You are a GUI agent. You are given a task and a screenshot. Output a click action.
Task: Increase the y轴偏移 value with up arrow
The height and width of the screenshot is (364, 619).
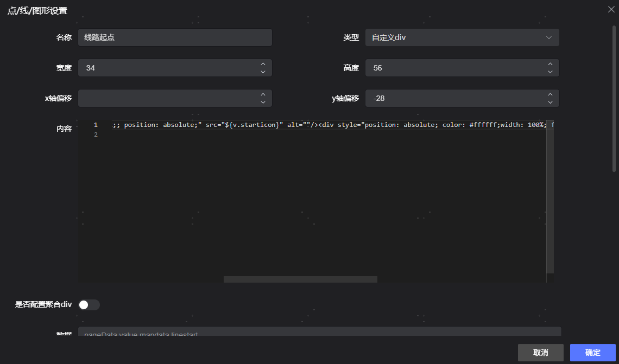(550, 94)
